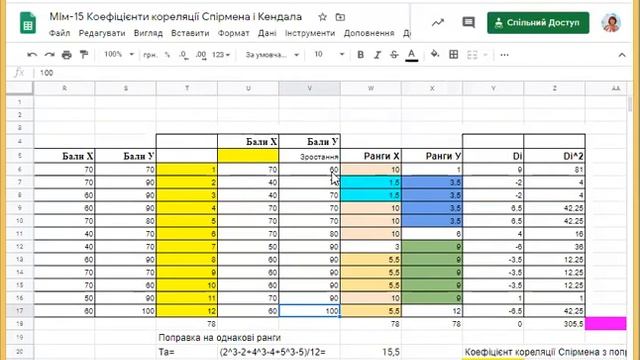
Task: Show more toolbar options
Action: point(504,55)
